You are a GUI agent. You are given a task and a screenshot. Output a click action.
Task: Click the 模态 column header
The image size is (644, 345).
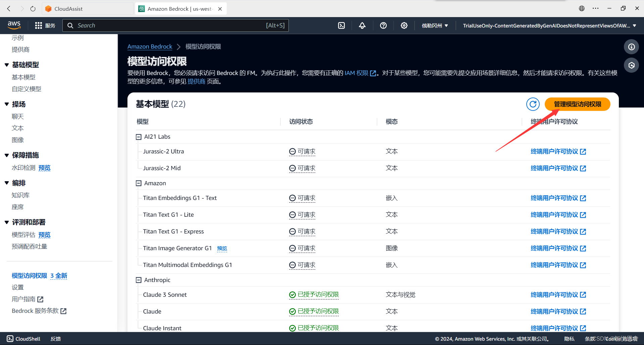[392, 122]
